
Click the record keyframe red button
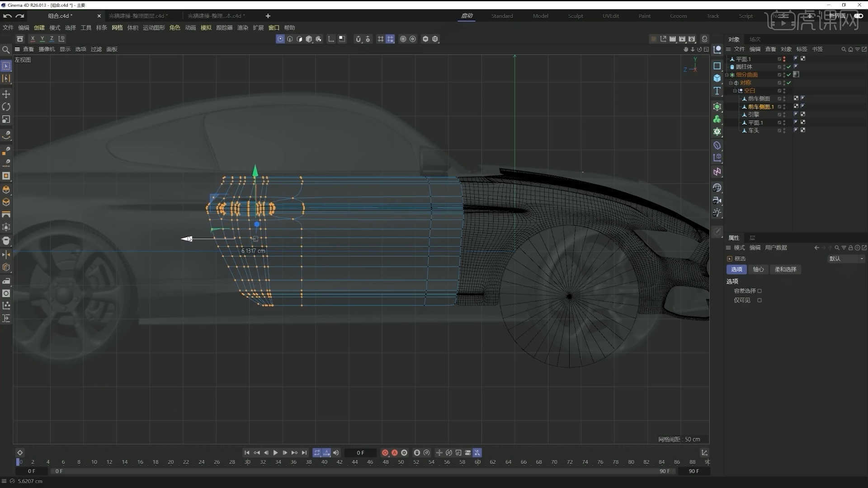(385, 452)
